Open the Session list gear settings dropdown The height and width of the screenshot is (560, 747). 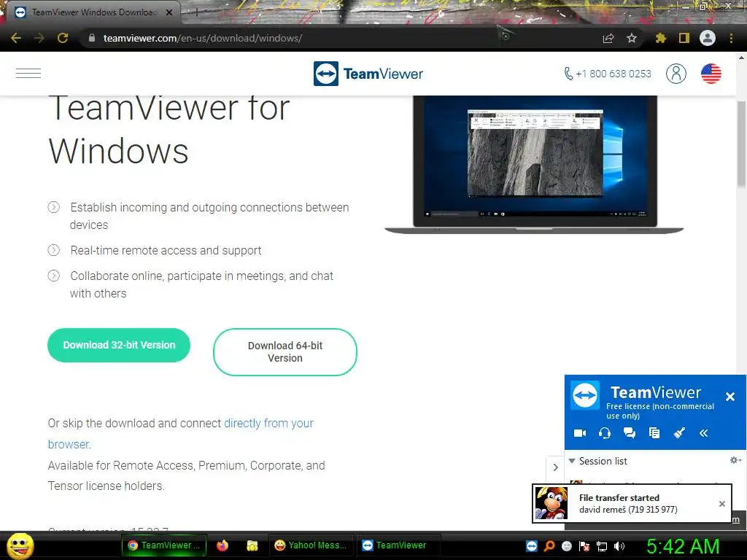pyautogui.click(x=735, y=460)
